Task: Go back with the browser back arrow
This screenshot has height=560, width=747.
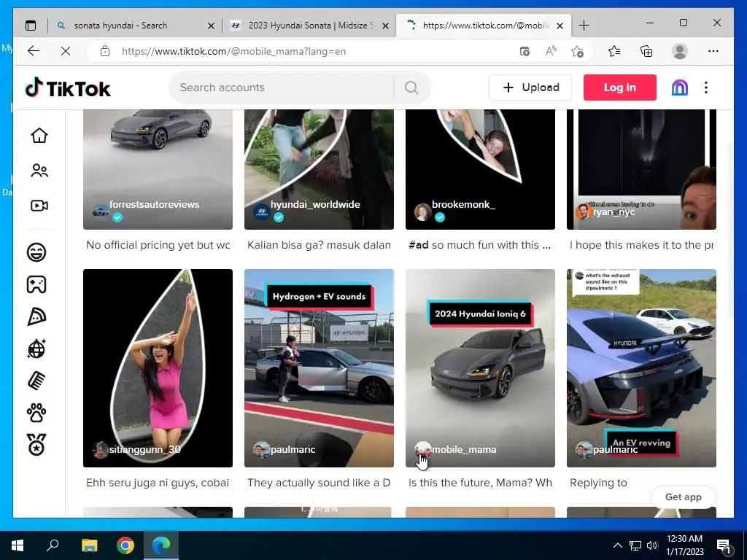Action: 34,52
